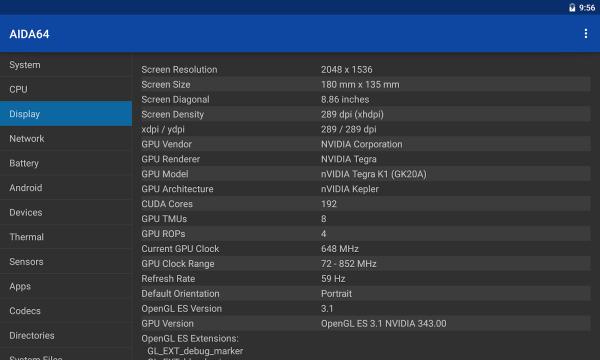Select the CPU category
600x360 pixels.
pos(66,90)
